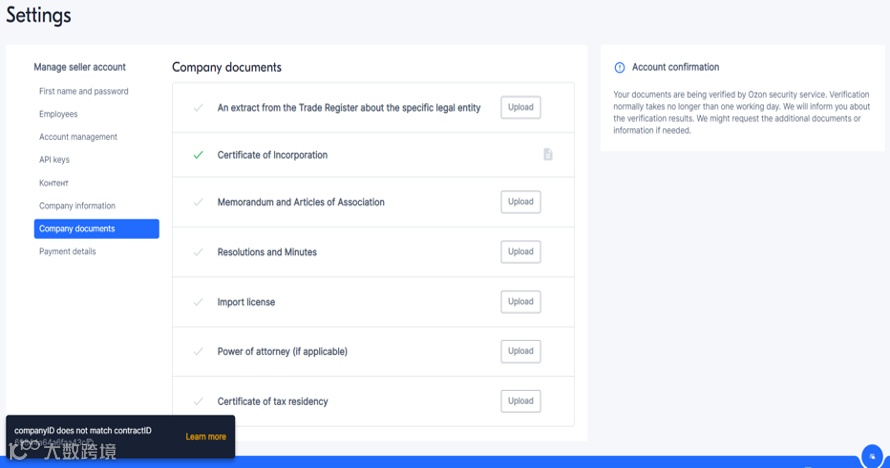Click the companyID does not match notification text
The height and width of the screenshot is (468, 890).
[83, 431]
